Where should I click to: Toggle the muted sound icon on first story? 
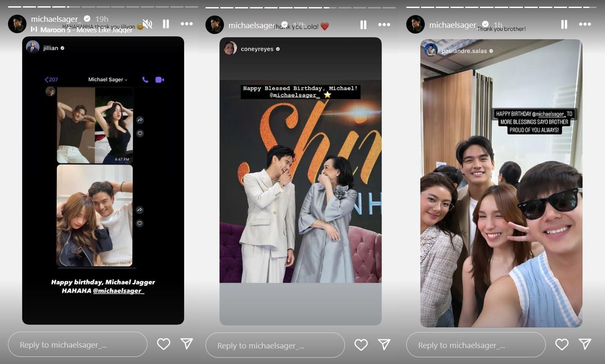pos(147,24)
